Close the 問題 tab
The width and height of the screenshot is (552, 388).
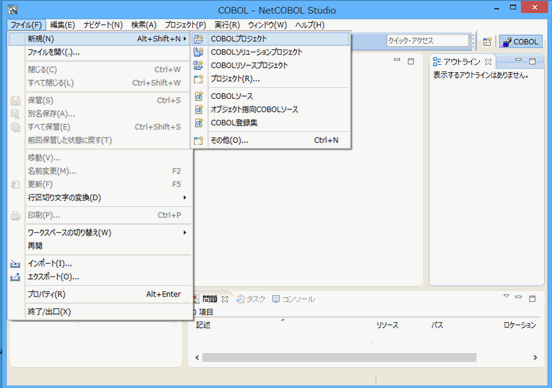(225, 299)
